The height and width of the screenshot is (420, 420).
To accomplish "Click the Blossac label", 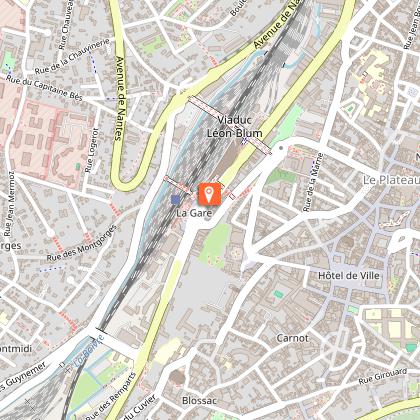I will tap(199, 400).
